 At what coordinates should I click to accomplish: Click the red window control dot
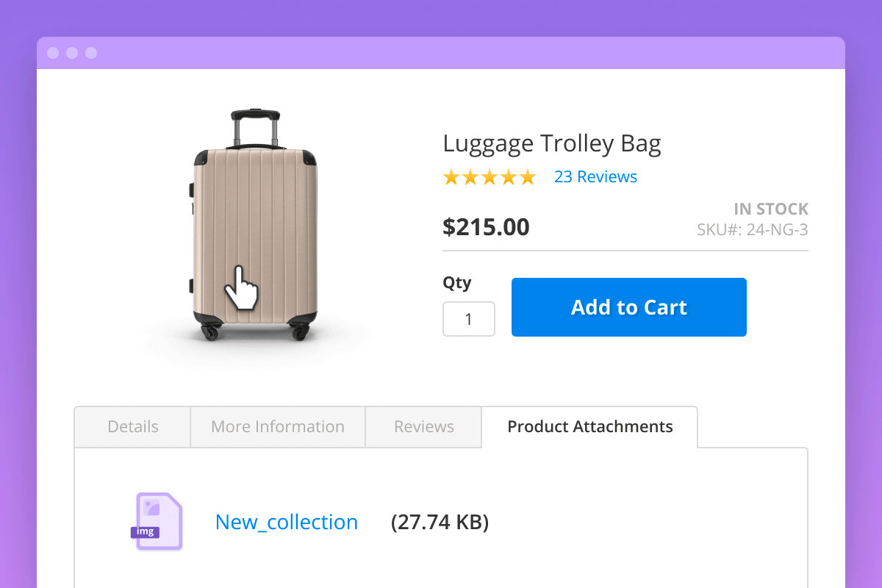click(x=51, y=53)
